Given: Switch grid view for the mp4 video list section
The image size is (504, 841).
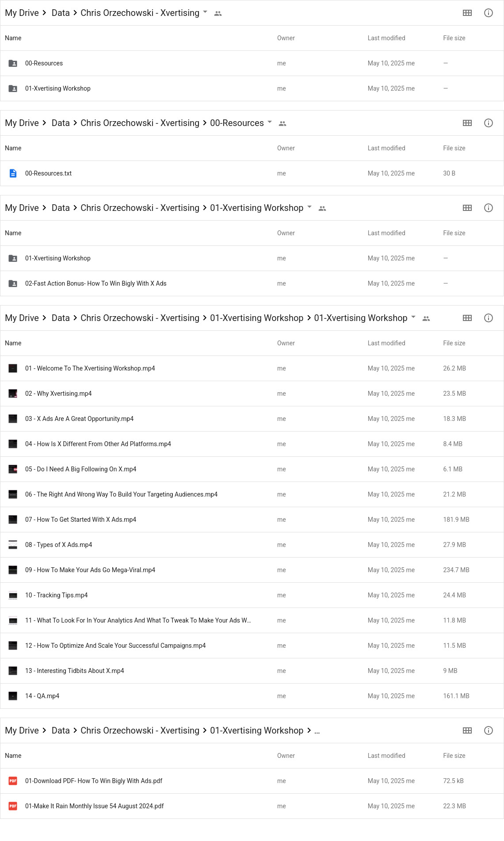Looking at the screenshot, I should coord(467,318).
